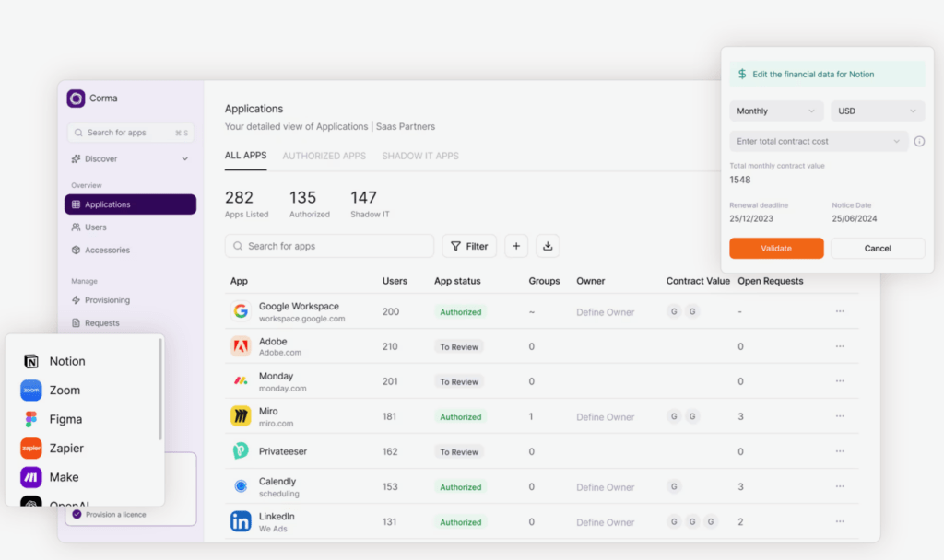This screenshot has height=560, width=944.
Task: Open the SHADOW IT APPS tab
Action: tap(419, 156)
